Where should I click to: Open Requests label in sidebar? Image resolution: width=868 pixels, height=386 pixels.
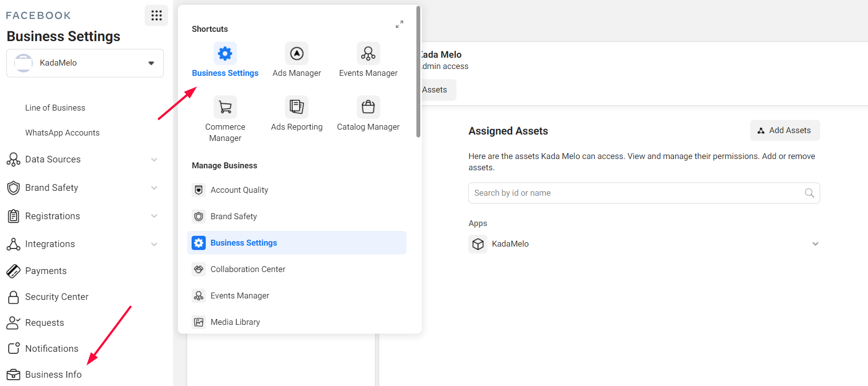coord(44,323)
